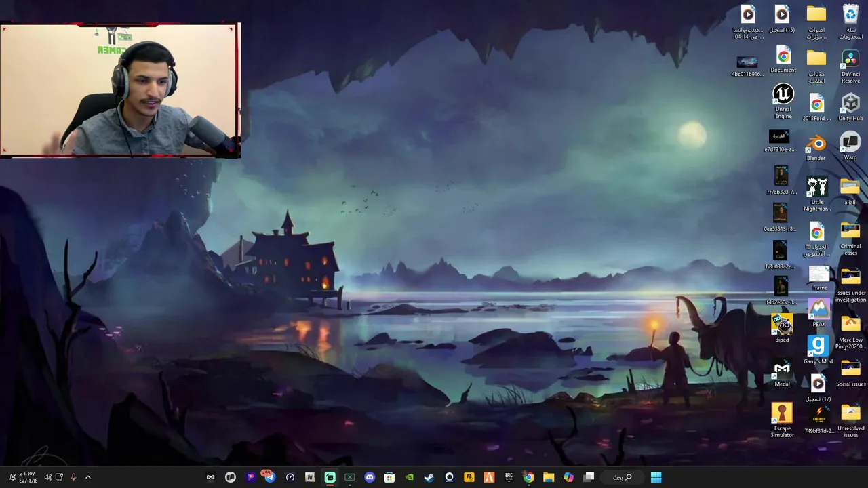Open the Windows Start menu
Screen dimensions: 868x488
pos(656,477)
